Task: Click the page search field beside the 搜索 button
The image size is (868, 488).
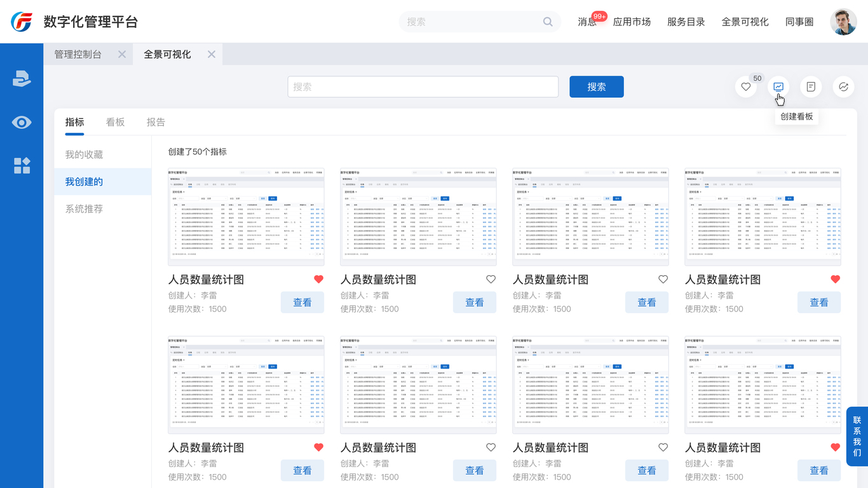Action: tap(423, 87)
